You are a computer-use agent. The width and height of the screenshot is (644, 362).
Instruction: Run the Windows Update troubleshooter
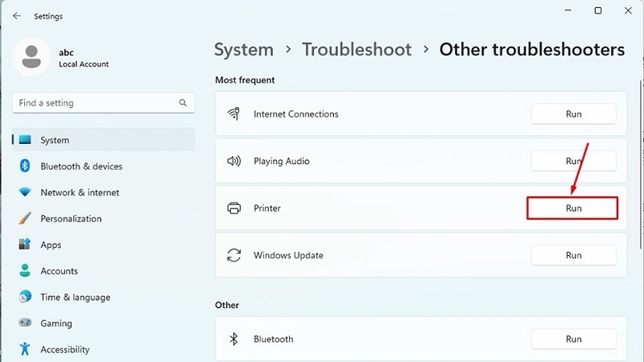[573, 255]
